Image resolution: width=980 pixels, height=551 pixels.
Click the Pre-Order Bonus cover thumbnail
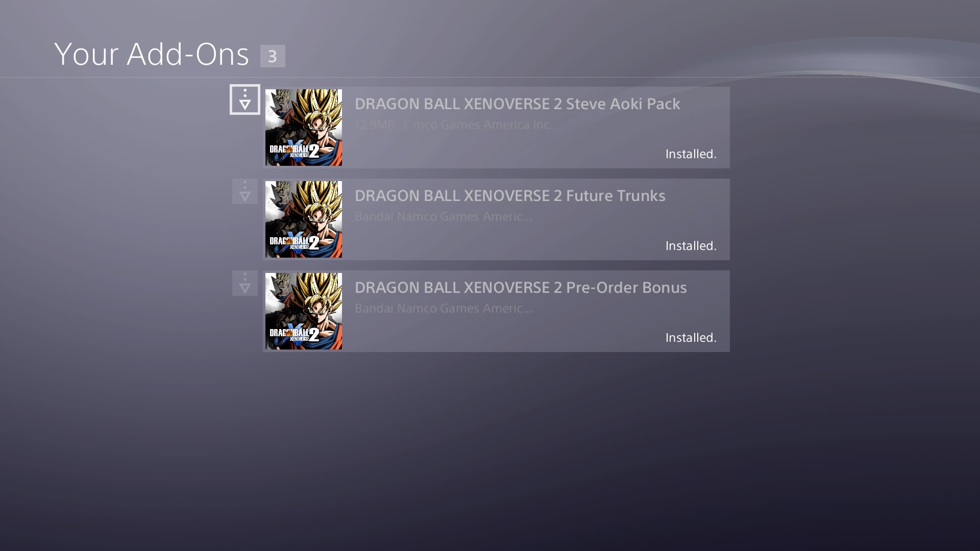304,311
